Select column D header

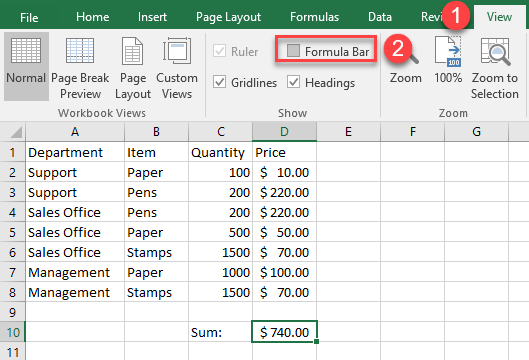point(284,132)
